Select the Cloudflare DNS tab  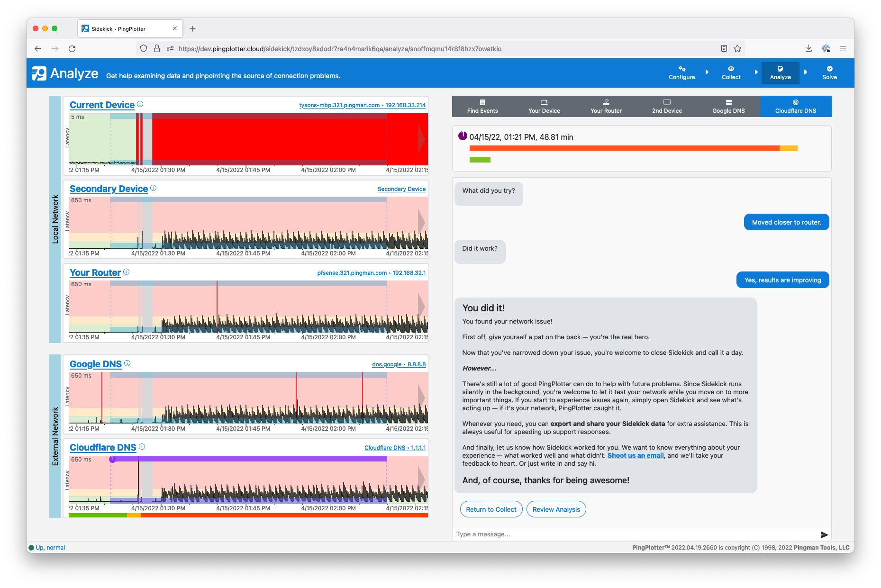[x=796, y=106]
